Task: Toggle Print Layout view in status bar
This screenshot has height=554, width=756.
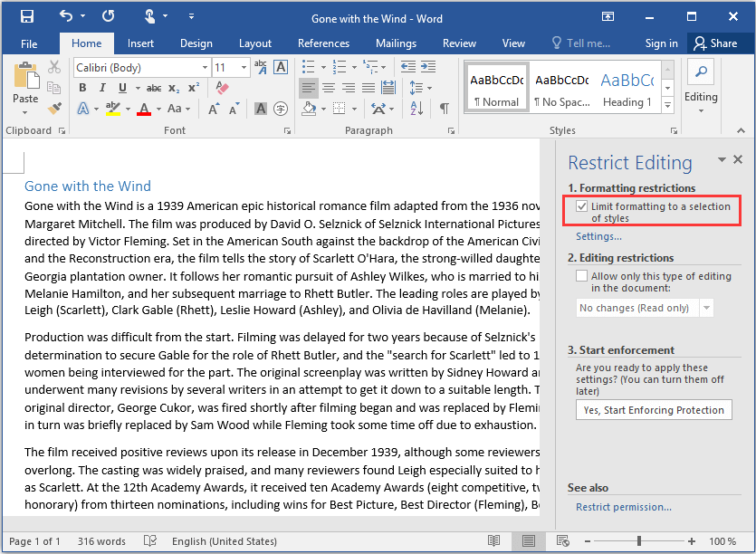Action: click(529, 541)
